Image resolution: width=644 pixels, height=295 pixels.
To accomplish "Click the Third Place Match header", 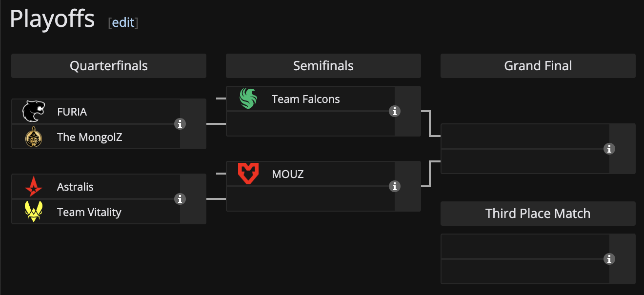I will click(x=538, y=214).
